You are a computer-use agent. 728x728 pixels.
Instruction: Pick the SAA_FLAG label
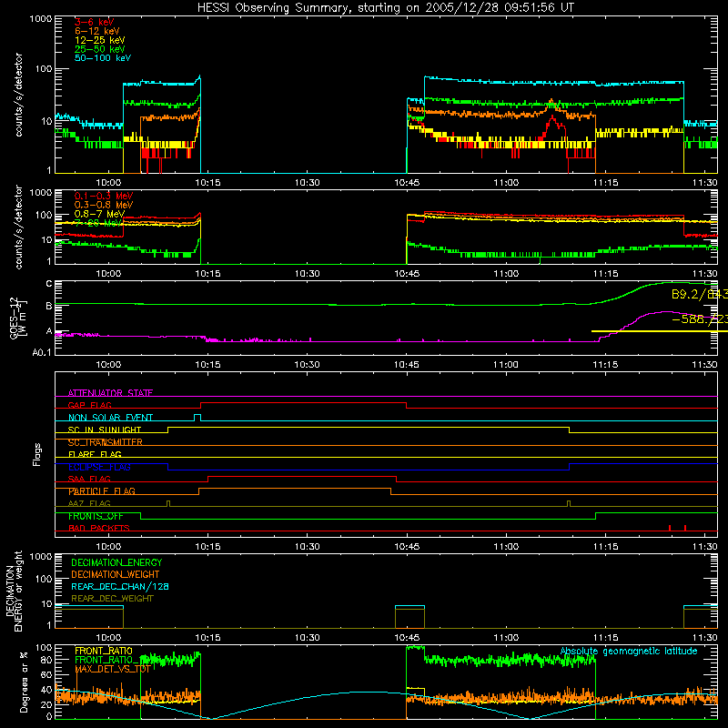(89, 479)
